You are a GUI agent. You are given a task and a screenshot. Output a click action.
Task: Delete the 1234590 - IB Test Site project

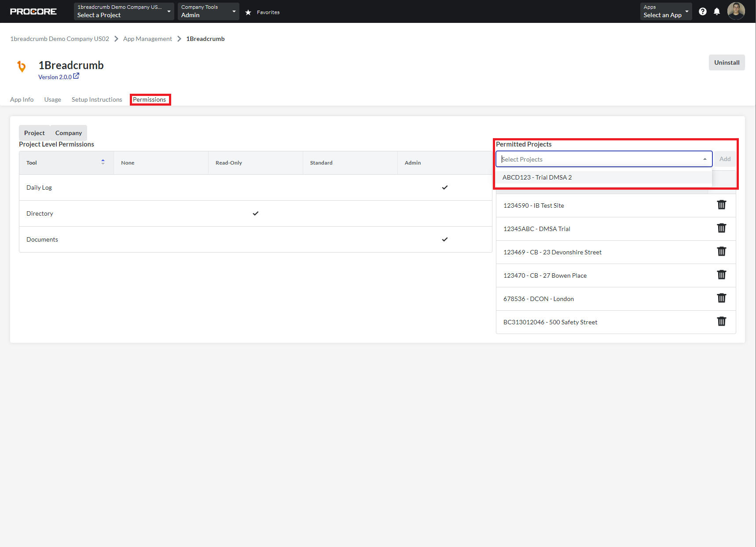[721, 205]
